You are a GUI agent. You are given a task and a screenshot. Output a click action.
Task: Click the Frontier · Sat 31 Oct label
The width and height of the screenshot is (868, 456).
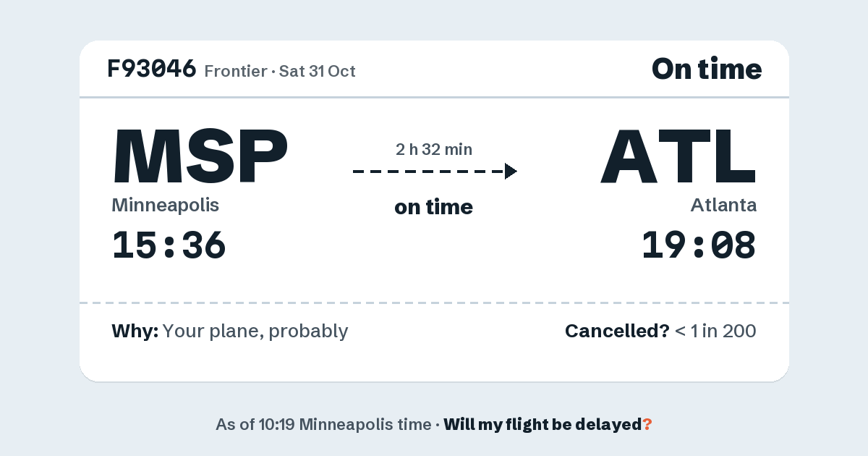point(280,71)
